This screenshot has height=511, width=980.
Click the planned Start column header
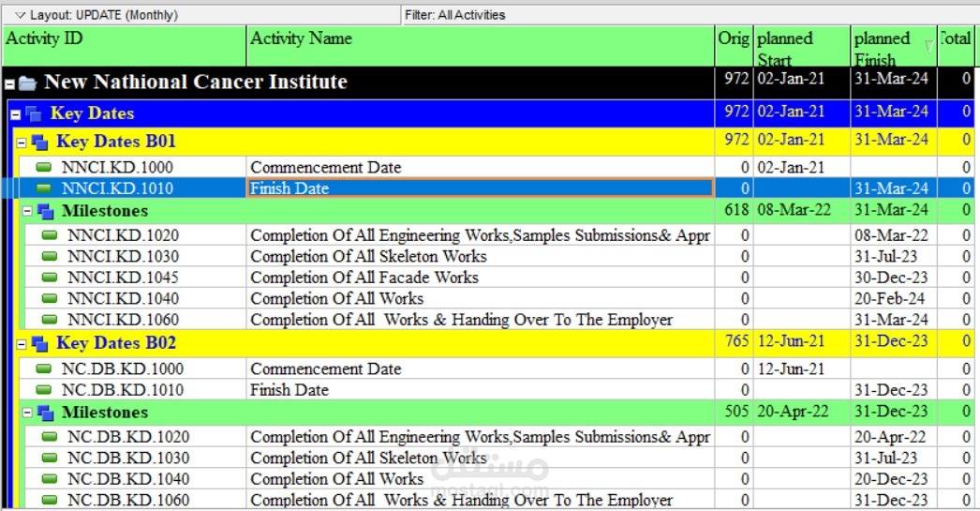click(x=802, y=46)
